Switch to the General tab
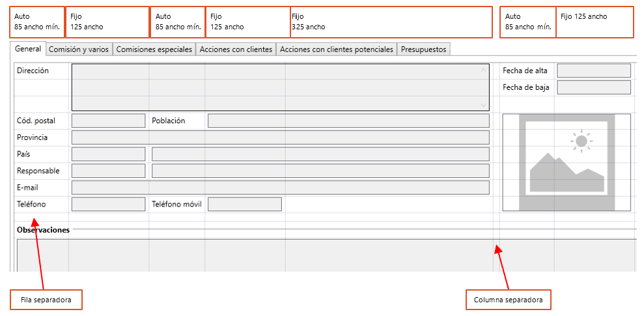 (28, 49)
